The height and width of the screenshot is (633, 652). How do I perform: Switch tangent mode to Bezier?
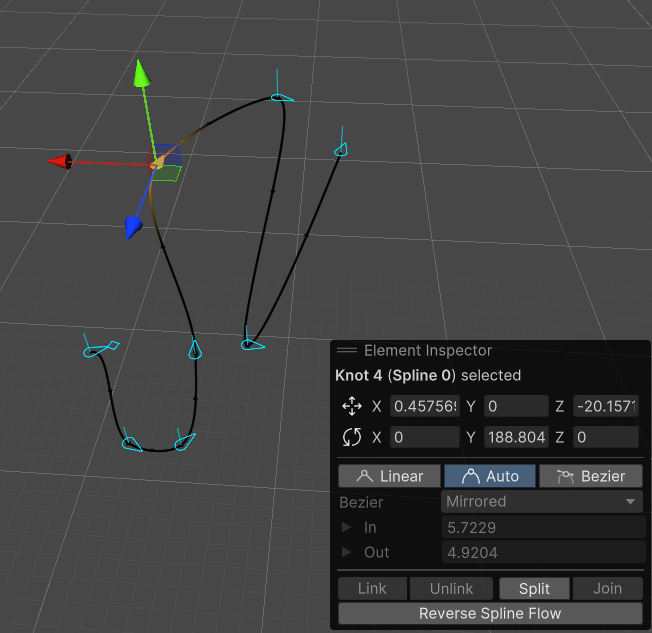click(x=590, y=476)
